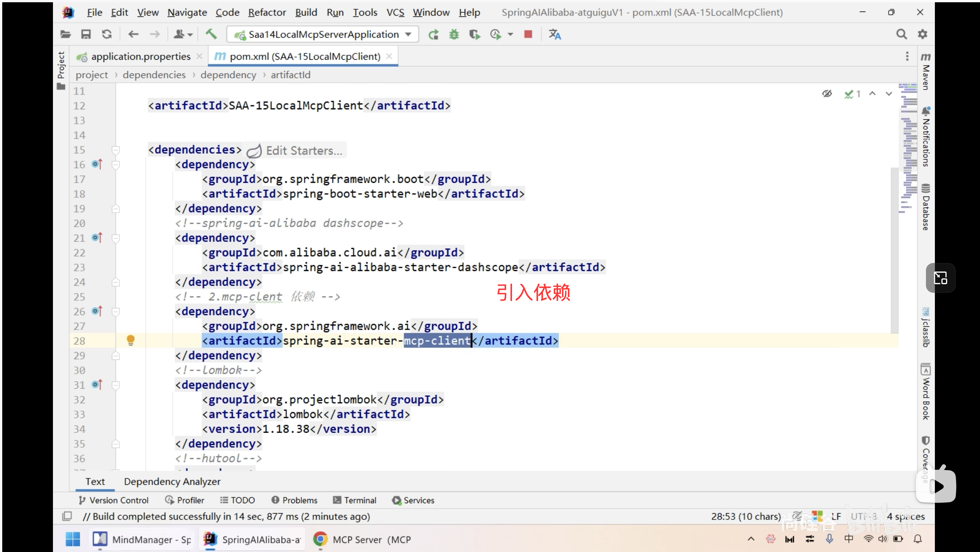Click the Build project hammer icon
Image resolution: width=980 pixels, height=552 pixels.
pos(211,34)
